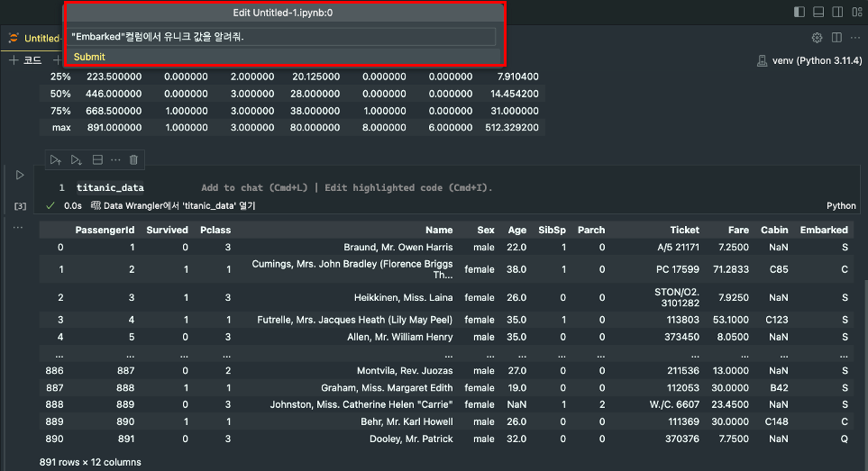Click the Ticket column header
Image resolution: width=868 pixels, height=471 pixels.
685,230
